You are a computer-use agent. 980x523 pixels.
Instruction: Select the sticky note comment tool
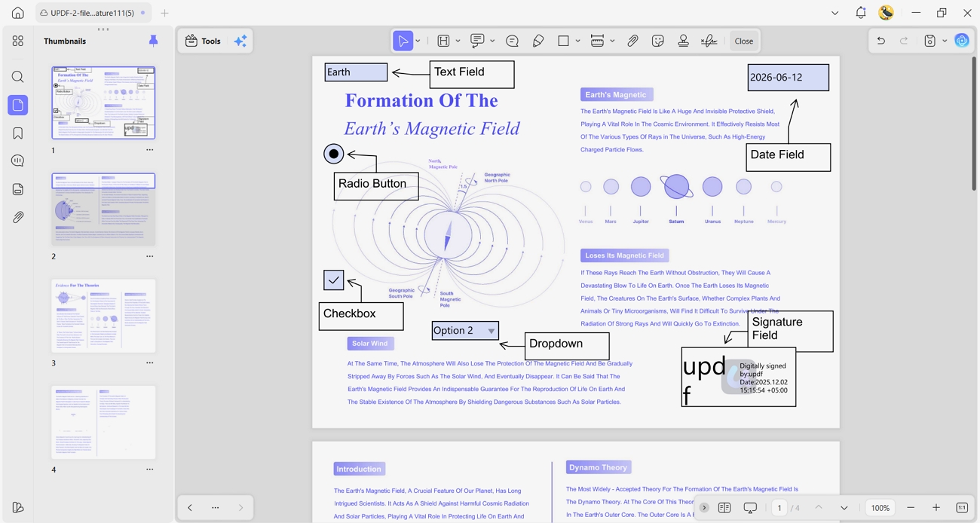(x=512, y=41)
